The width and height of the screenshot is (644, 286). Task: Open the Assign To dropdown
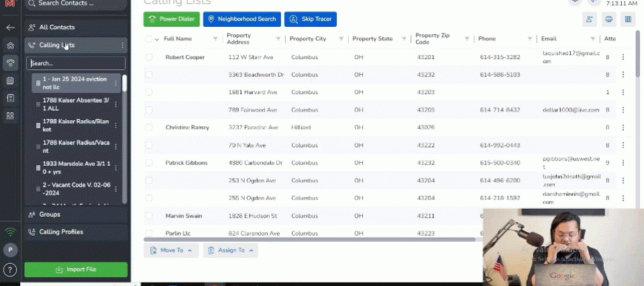click(230, 250)
